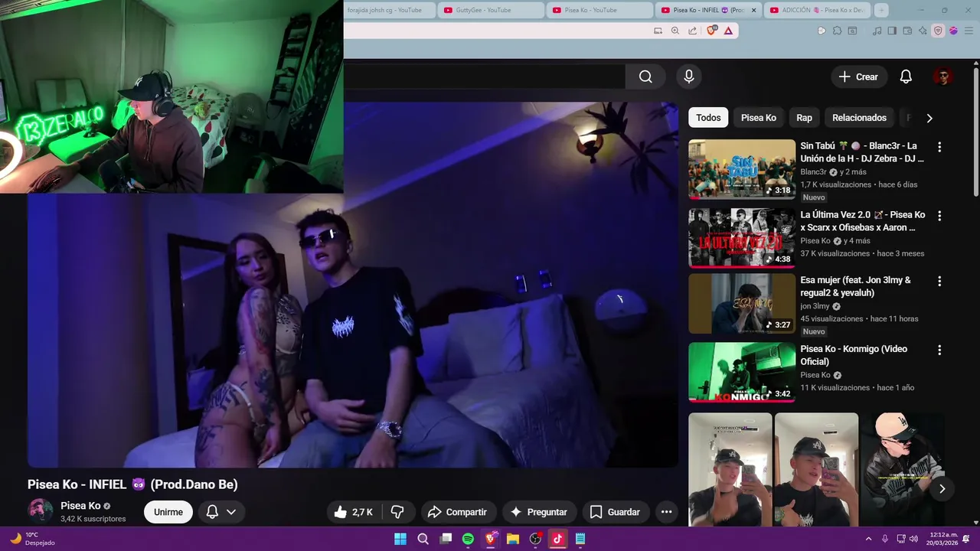Open Windows taskbar search
This screenshot has width=980, height=551.
[423, 539]
